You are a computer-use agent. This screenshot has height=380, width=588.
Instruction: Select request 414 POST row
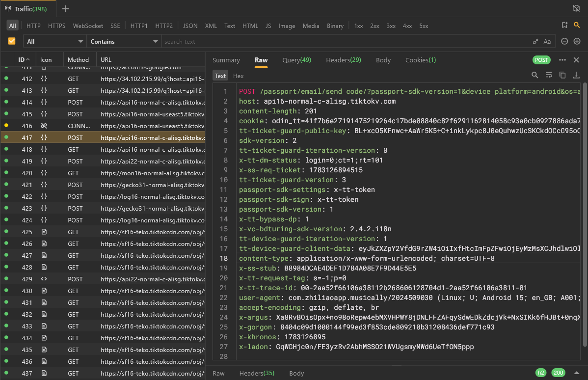pos(103,103)
